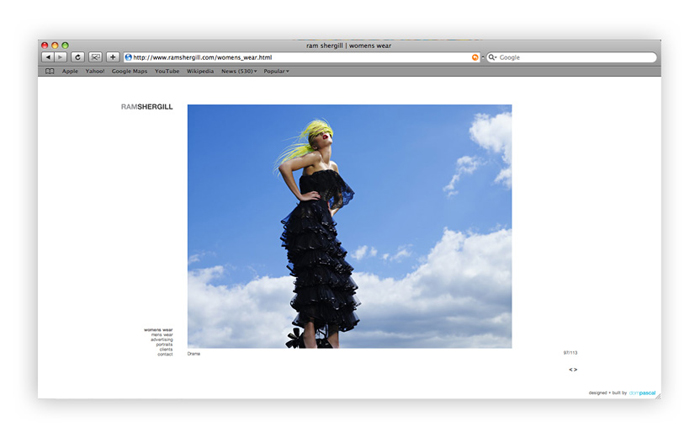The width and height of the screenshot is (700, 438).
Task: Open the contact page link
Action: pyautogui.click(x=165, y=355)
